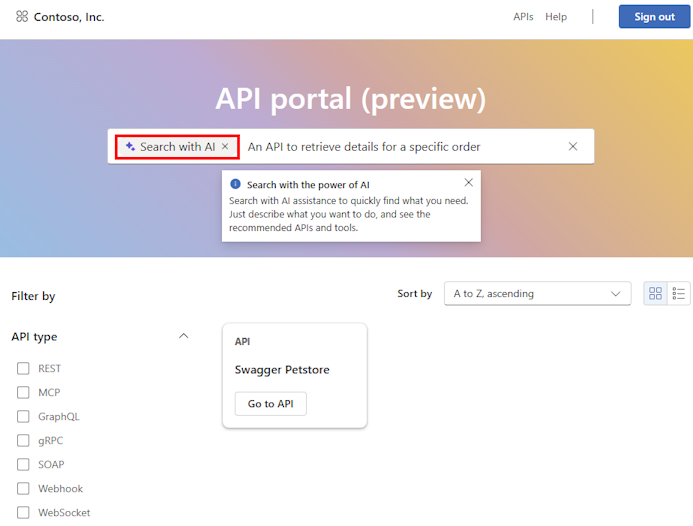Click the API type section label
This screenshot has height=526, width=693.
(34, 337)
